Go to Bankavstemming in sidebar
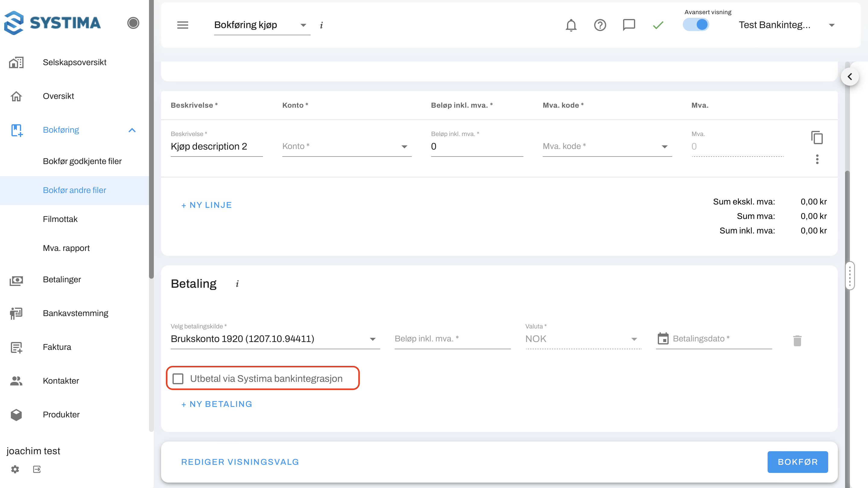 pos(75,313)
